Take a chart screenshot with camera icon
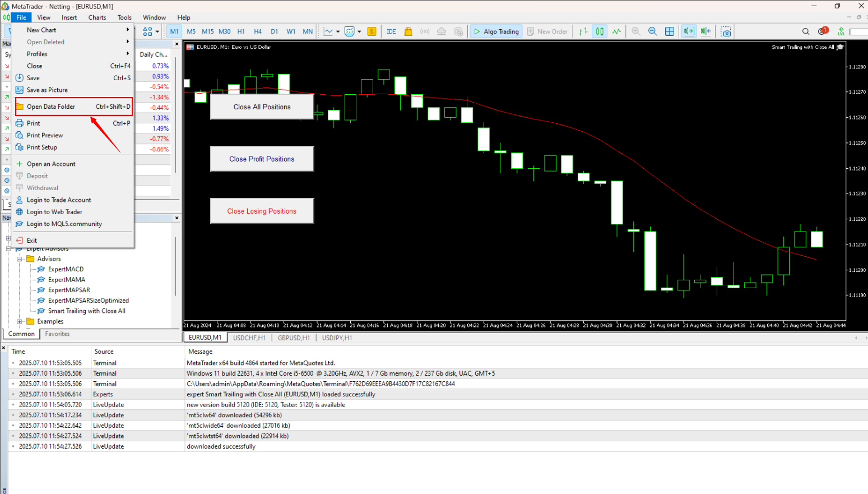Viewport: 868px width, 494px height. coord(726,31)
